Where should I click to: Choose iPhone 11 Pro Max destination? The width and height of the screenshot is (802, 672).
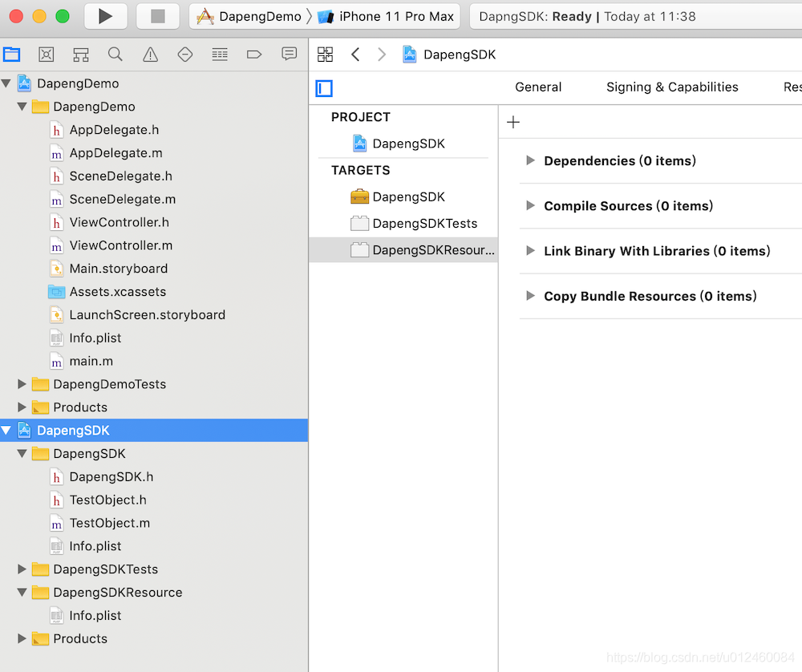[x=386, y=16]
